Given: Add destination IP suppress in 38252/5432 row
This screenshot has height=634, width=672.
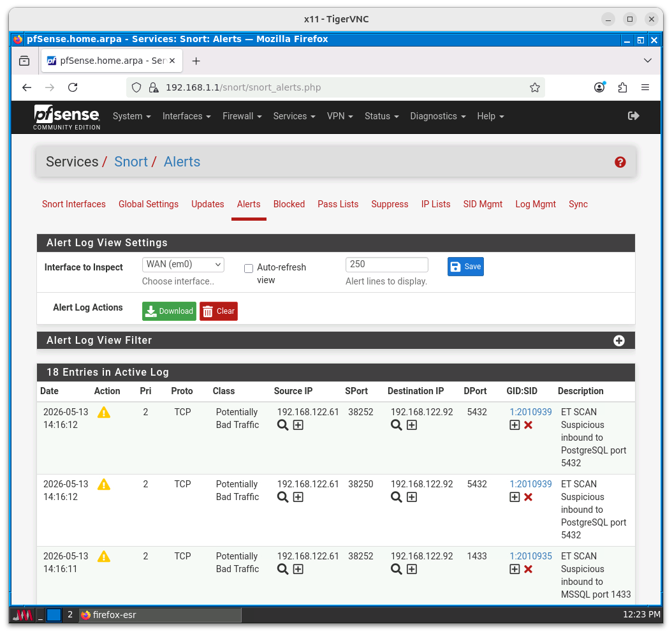Looking at the screenshot, I should pos(412,425).
